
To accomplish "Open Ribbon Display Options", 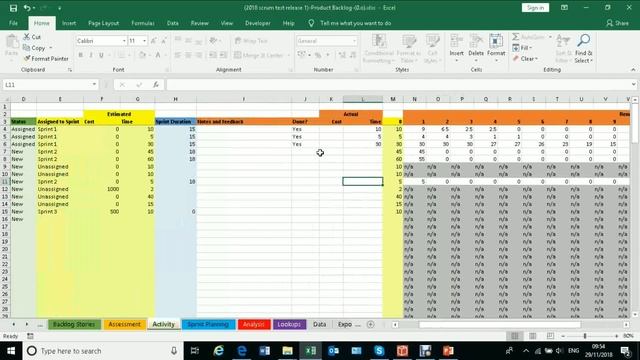I will click(564, 7).
